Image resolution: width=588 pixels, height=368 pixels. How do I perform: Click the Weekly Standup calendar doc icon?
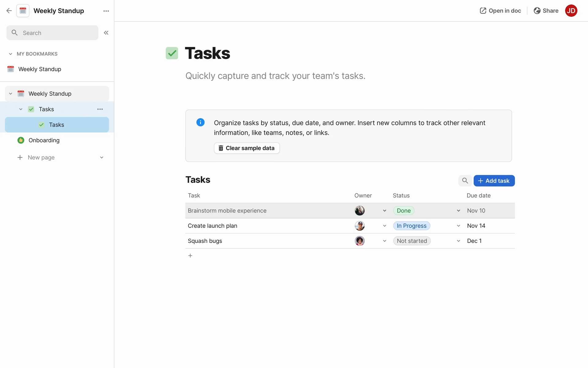point(23,11)
